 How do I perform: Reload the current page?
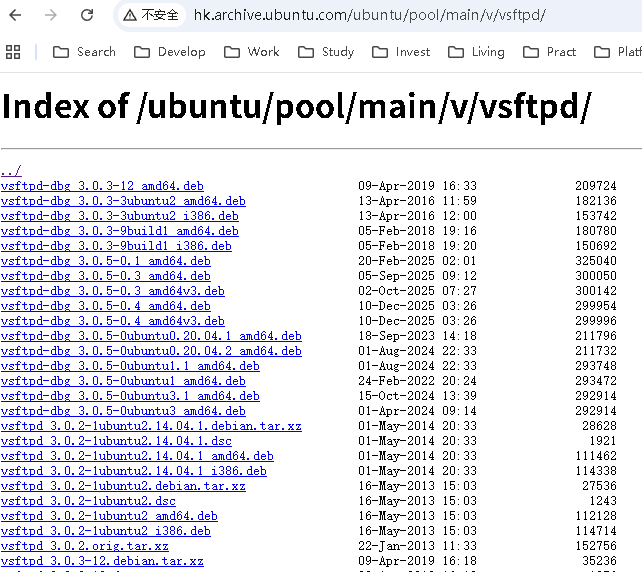click(x=87, y=15)
